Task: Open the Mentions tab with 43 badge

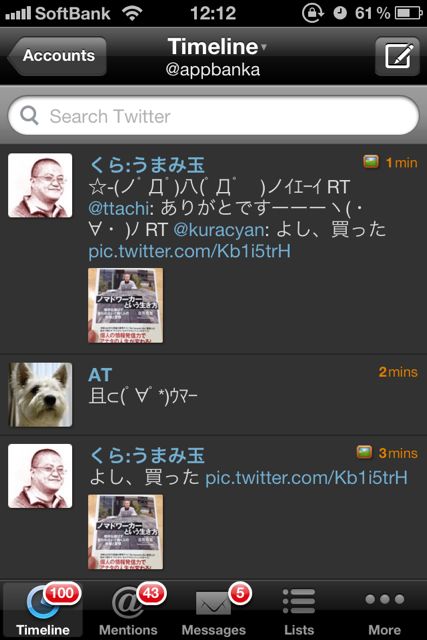Action: [x=128, y=609]
